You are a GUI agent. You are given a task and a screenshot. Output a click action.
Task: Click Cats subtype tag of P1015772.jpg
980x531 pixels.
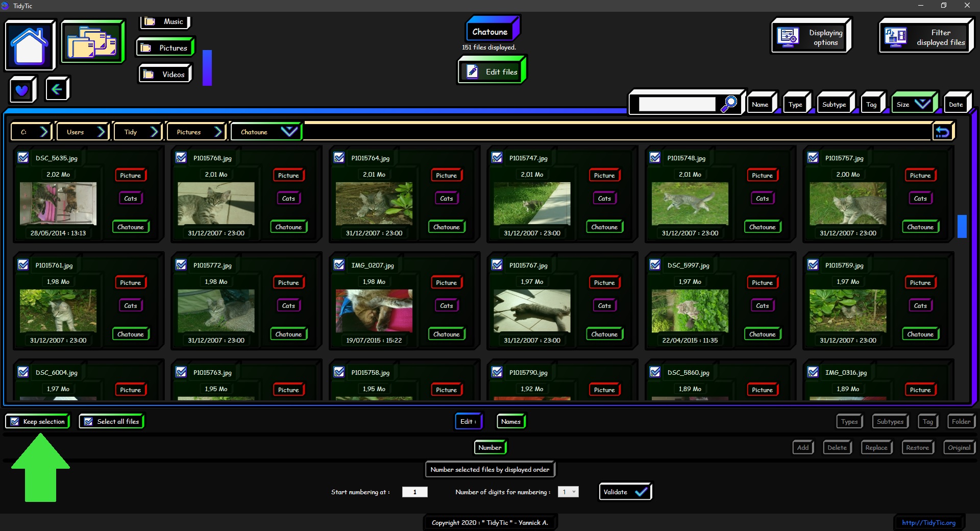(x=288, y=305)
